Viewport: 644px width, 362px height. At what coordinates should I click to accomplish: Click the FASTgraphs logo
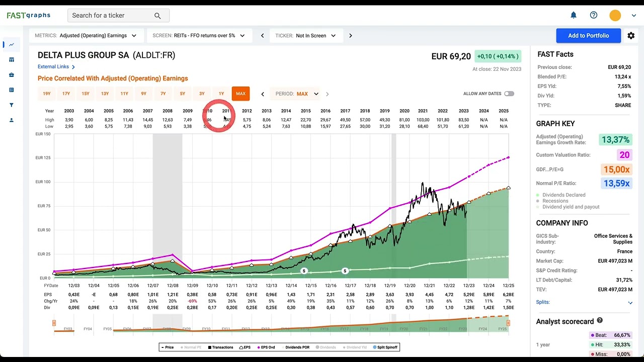[x=29, y=15]
